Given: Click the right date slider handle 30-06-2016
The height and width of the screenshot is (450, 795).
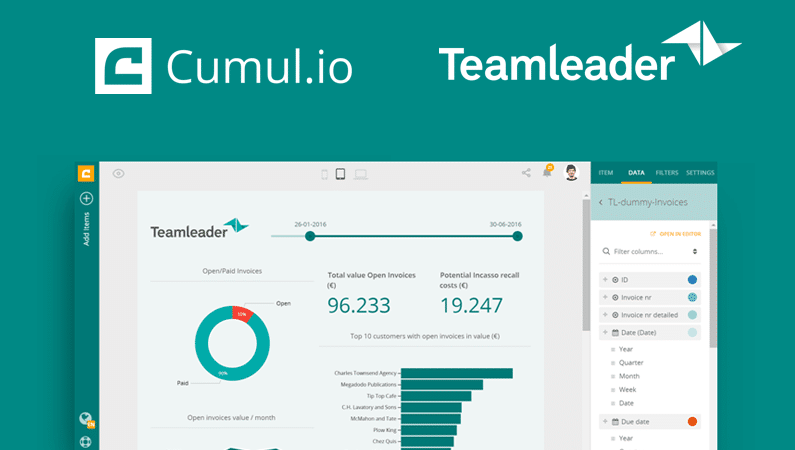Looking at the screenshot, I should [517, 236].
